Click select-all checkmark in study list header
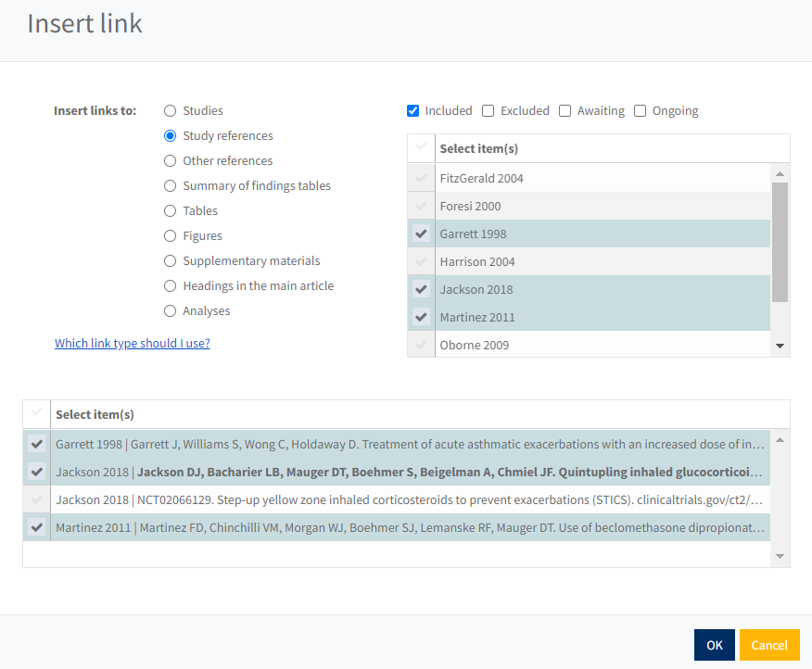The height and width of the screenshot is (669, 812). point(422,148)
